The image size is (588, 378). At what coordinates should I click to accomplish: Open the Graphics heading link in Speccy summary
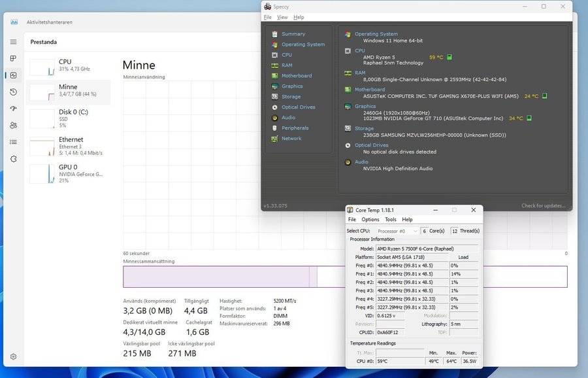click(x=365, y=106)
